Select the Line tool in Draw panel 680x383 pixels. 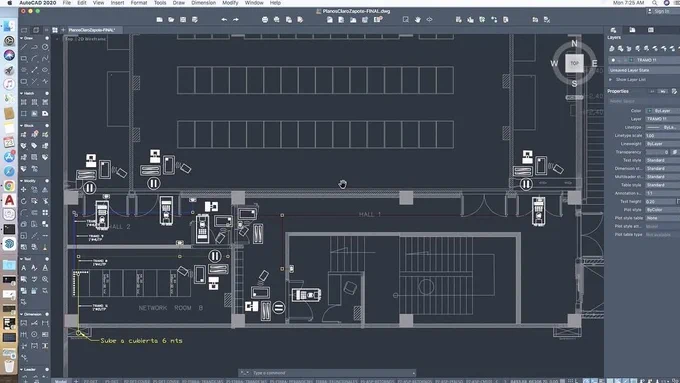[24, 47]
